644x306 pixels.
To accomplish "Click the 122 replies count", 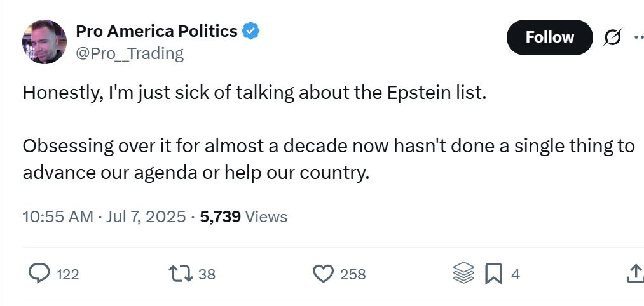I will [67, 274].
